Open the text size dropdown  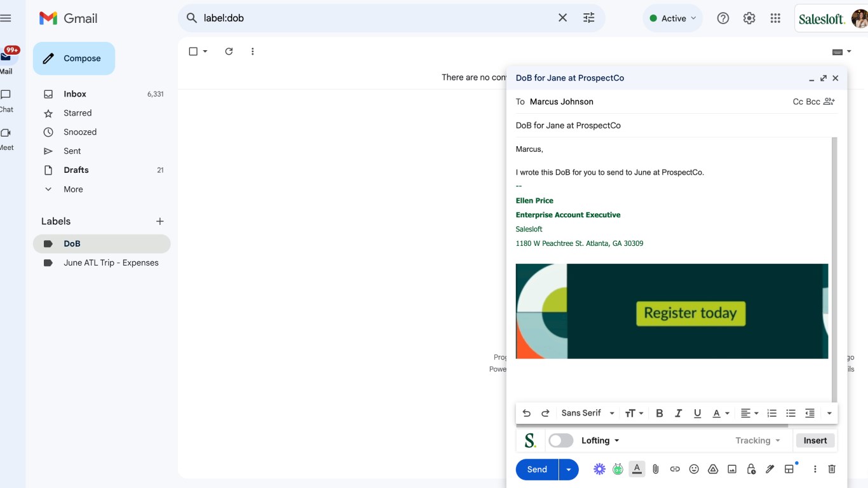(x=634, y=413)
